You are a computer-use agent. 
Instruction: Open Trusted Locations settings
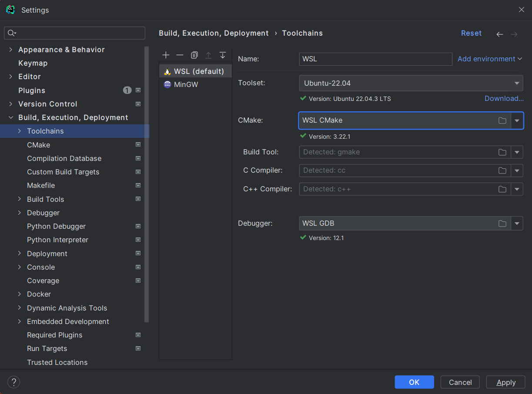coord(57,362)
